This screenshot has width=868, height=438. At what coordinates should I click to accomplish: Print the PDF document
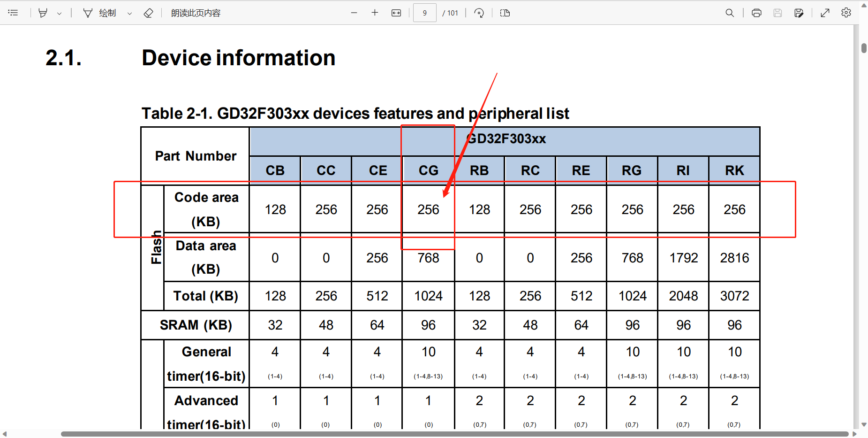[756, 13]
